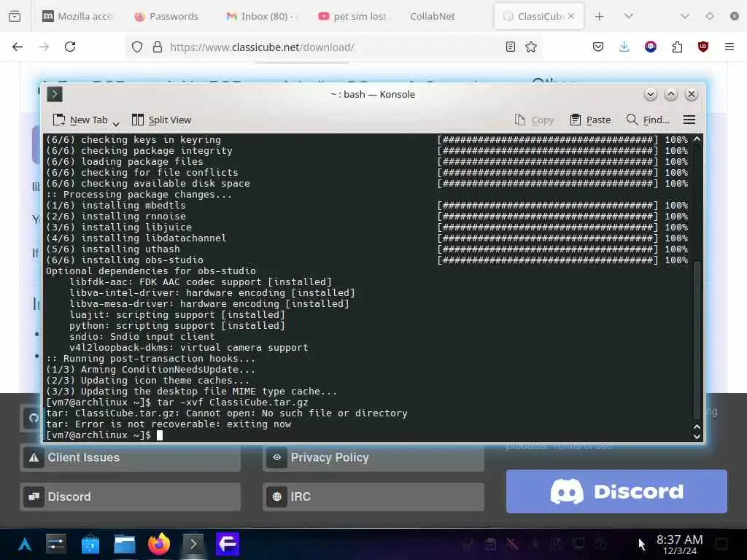This screenshot has width=747, height=560.
Task: Open the Extensions puzzle-piece menu
Action: click(x=677, y=47)
